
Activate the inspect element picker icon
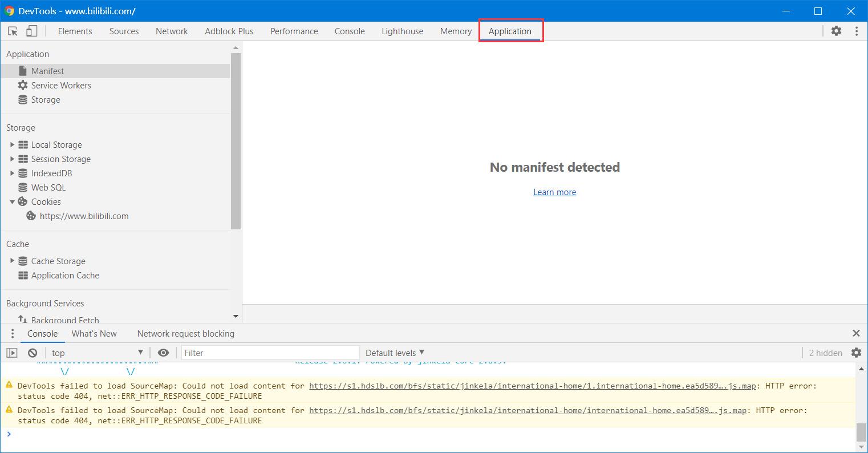[13, 31]
